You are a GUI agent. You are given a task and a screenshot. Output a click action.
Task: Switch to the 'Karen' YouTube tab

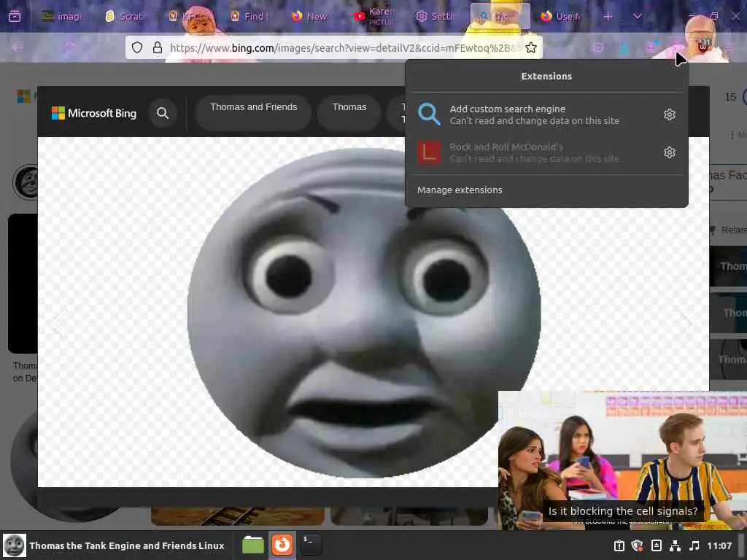374,17
